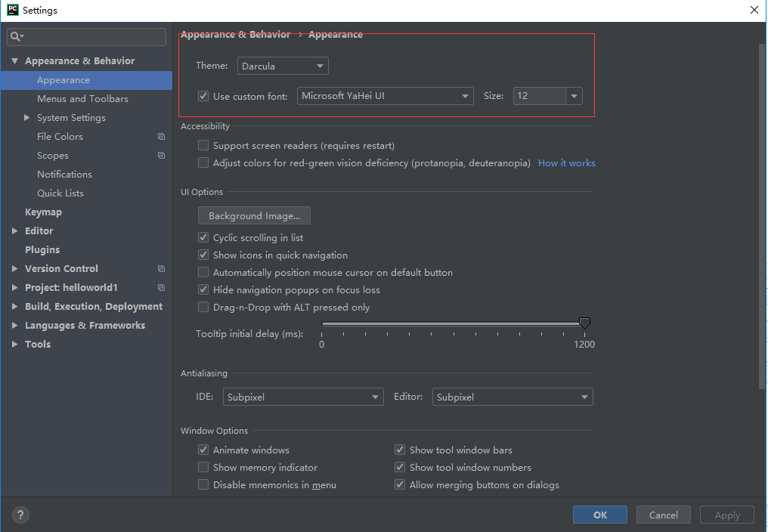Click the search magnifier icon
Image resolution: width=768 pixels, height=532 pixels.
coord(15,36)
